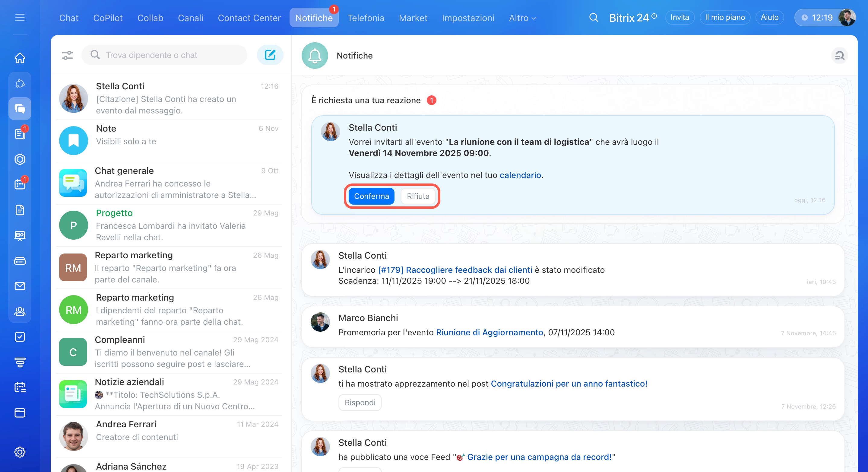The width and height of the screenshot is (868, 472).
Task: Click notification search icon at panel right
Action: tap(839, 56)
